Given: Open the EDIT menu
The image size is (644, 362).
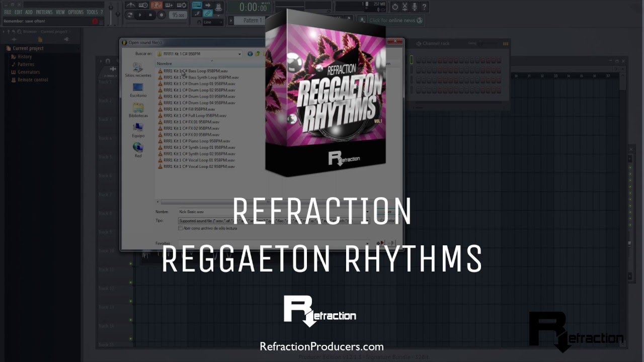Looking at the screenshot, I should click(18, 12).
